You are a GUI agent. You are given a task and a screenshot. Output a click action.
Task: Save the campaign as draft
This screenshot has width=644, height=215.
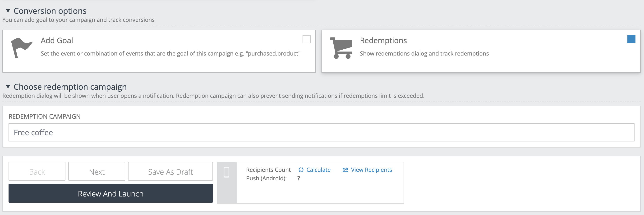click(170, 172)
